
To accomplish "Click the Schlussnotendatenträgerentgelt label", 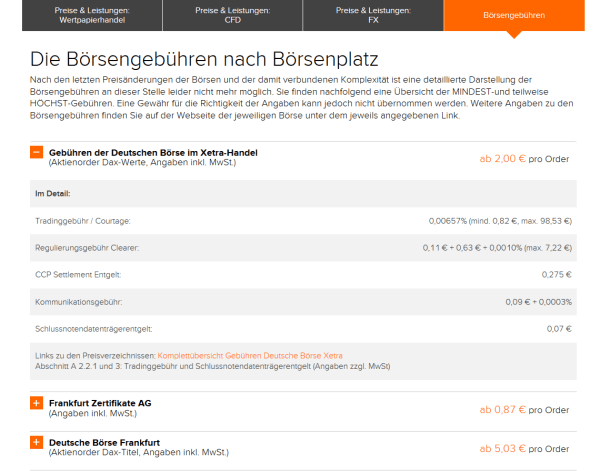I will coord(94,329).
